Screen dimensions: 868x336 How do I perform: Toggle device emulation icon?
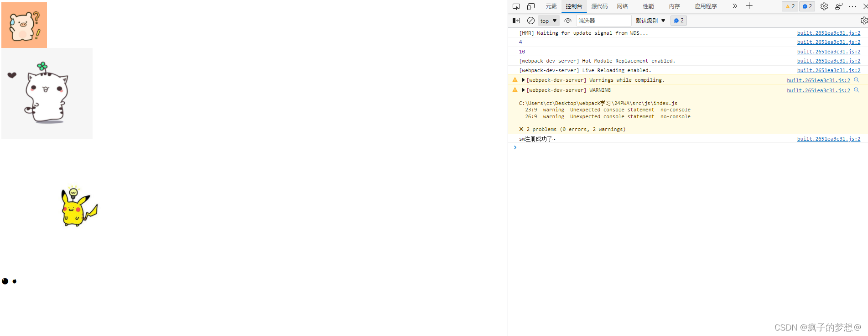pos(531,6)
